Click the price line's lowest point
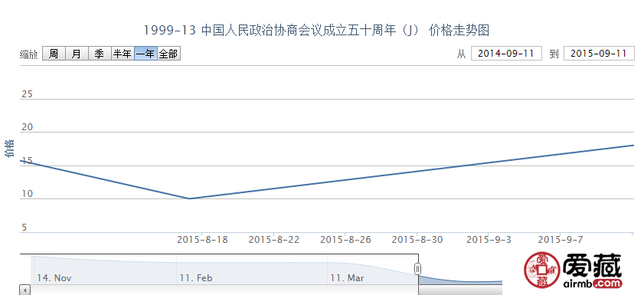644x295 pixels. click(189, 198)
